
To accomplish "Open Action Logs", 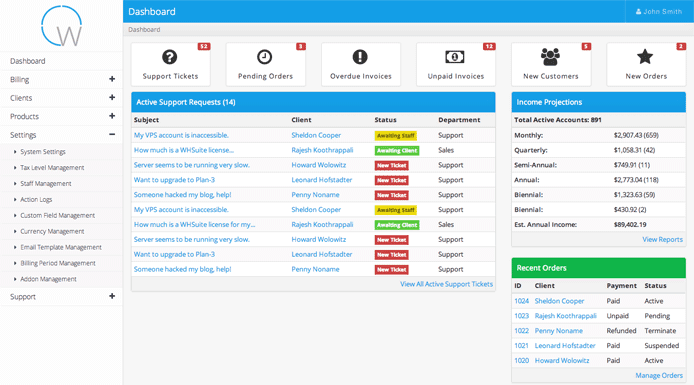I will click(x=36, y=200).
